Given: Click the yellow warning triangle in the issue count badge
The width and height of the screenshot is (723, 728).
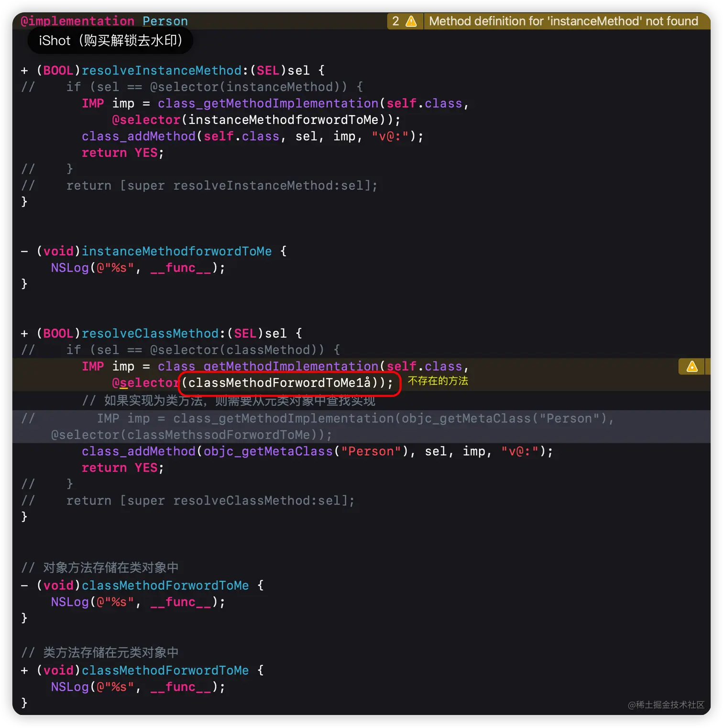Looking at the screenshot, I should point(410,21).
